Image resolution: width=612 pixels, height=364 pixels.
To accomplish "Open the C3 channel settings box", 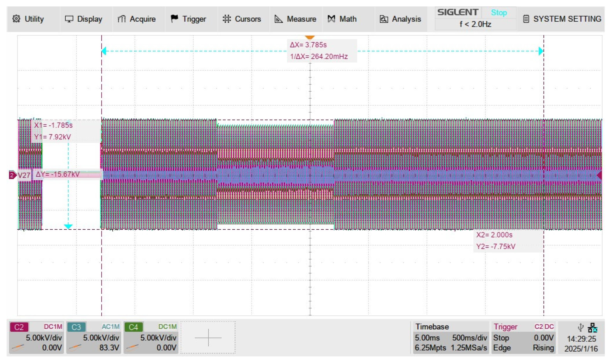I will tap(93, 338).
